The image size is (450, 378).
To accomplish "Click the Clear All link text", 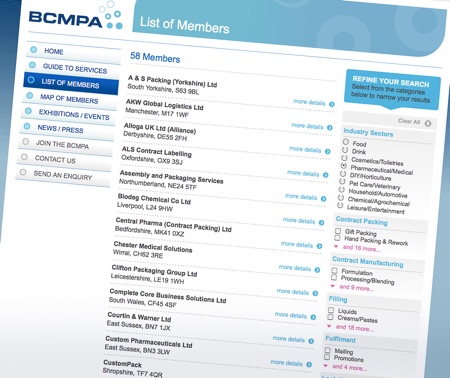I will point(409,121).
